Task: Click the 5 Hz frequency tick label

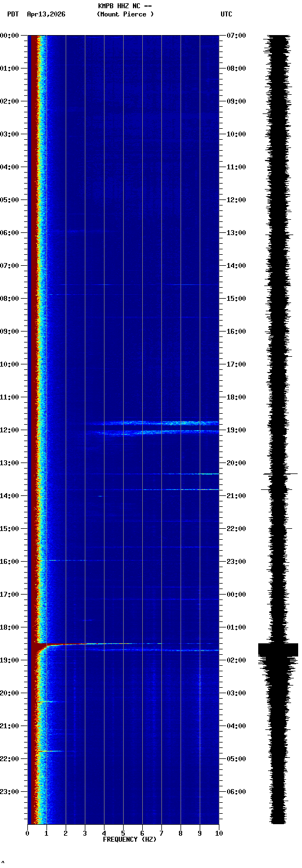Action: (123, 833)
